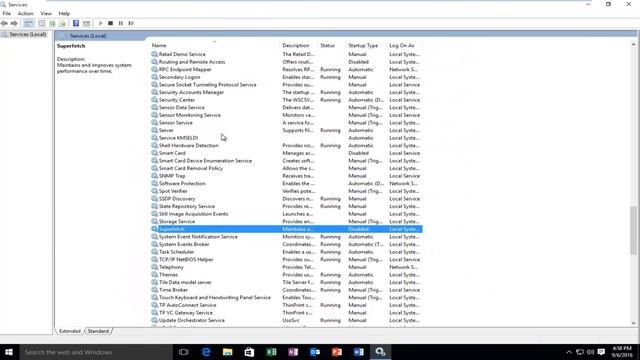
Task: Click the gear icon beside Task Scheduler
Action: [154, 252]
